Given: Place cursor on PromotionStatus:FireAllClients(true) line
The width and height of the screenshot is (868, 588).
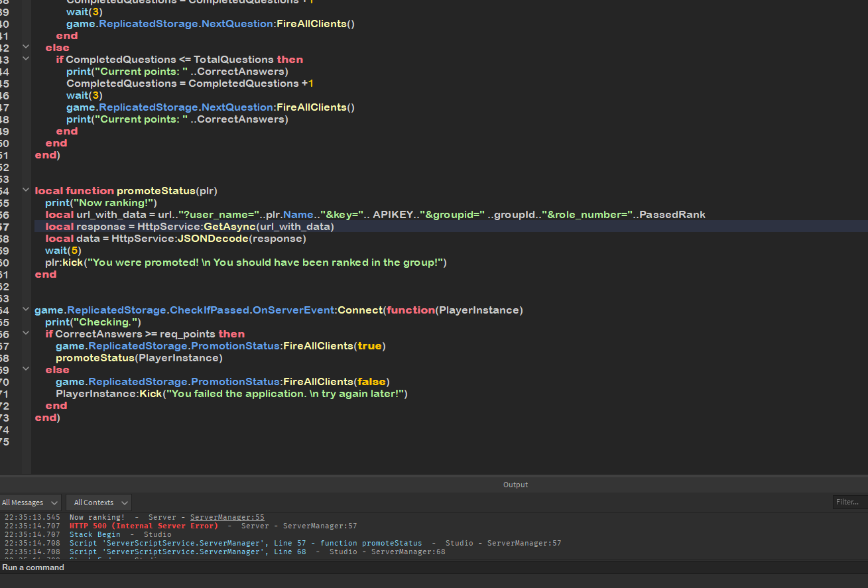Looking at the screenshot, I should [221, 345].
